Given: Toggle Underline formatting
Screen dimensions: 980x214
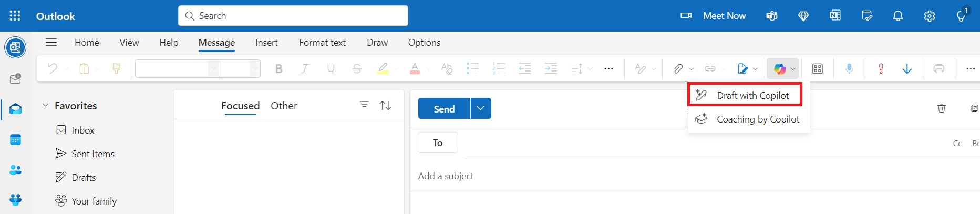Looking at the screenshot, I should tap(331, 68).
